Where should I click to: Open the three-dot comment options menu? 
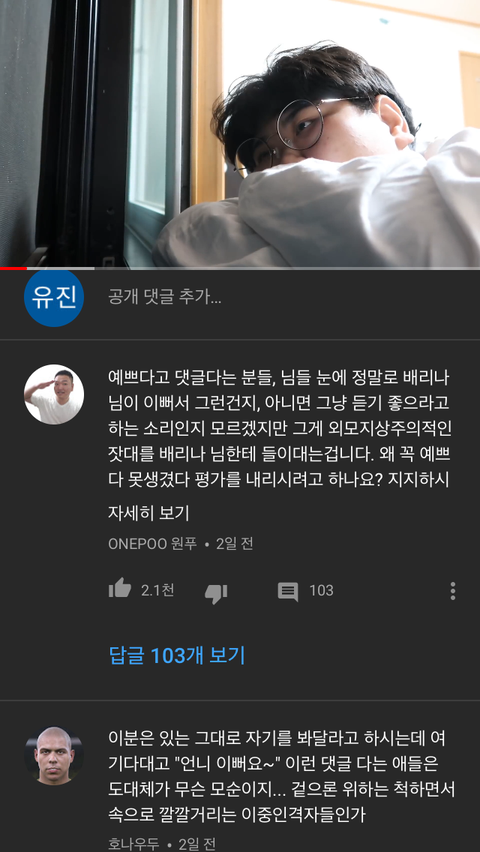pyautogui.click(x=452, y=591)
